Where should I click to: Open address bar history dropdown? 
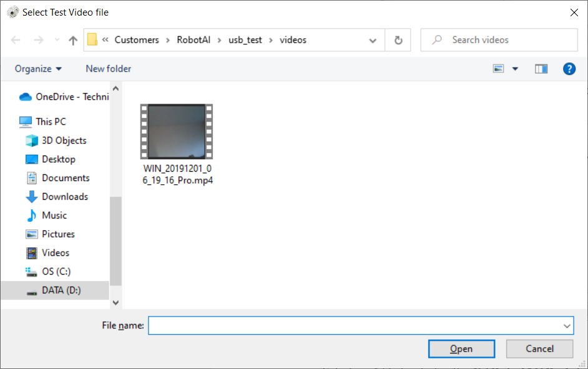point(373,40)
